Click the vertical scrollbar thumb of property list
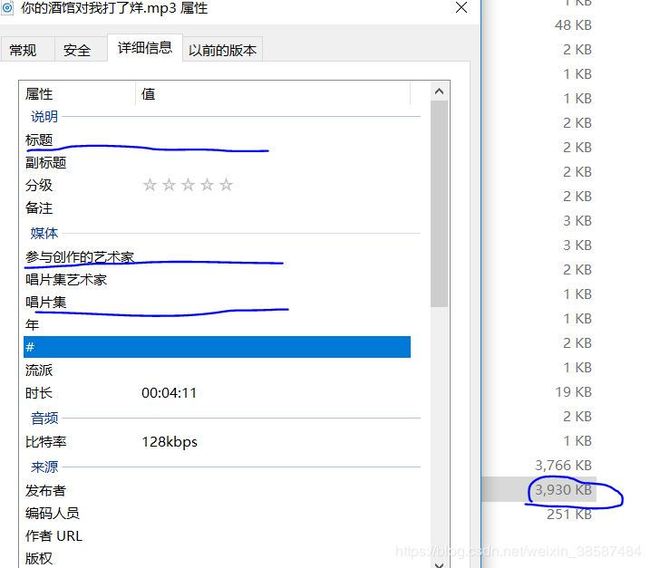This screenshot has width=650, height=568. pyautogui.click(x=439, y=204)
